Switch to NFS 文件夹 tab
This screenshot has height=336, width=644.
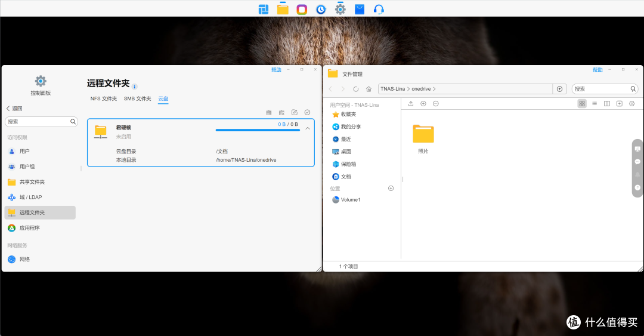point(104,98)
